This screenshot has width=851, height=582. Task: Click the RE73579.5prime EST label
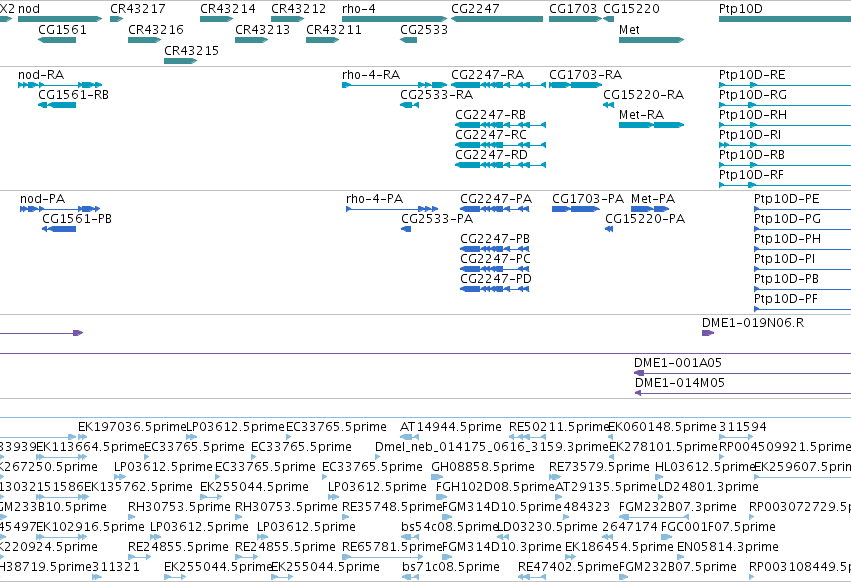[x=599, y=467]
